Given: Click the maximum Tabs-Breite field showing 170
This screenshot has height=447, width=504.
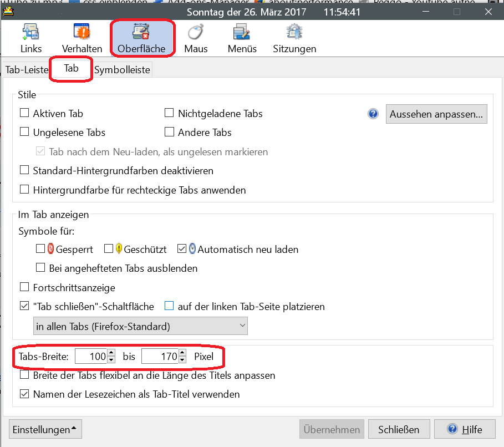Looking at the screenshot, I should (160, 356).
